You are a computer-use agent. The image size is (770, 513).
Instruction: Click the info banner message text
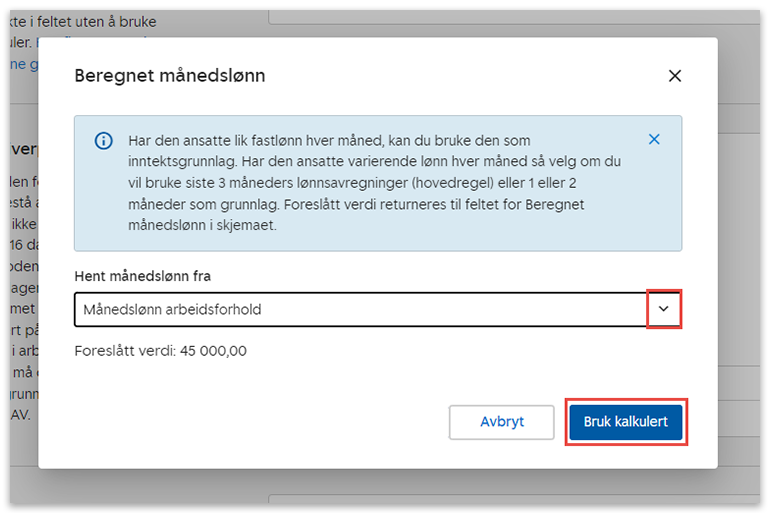(370, 182)
